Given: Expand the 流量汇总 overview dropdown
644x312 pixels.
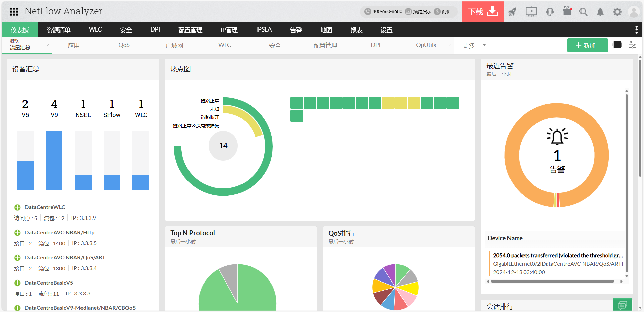Looking at the screenshot, I should (47, 45).
